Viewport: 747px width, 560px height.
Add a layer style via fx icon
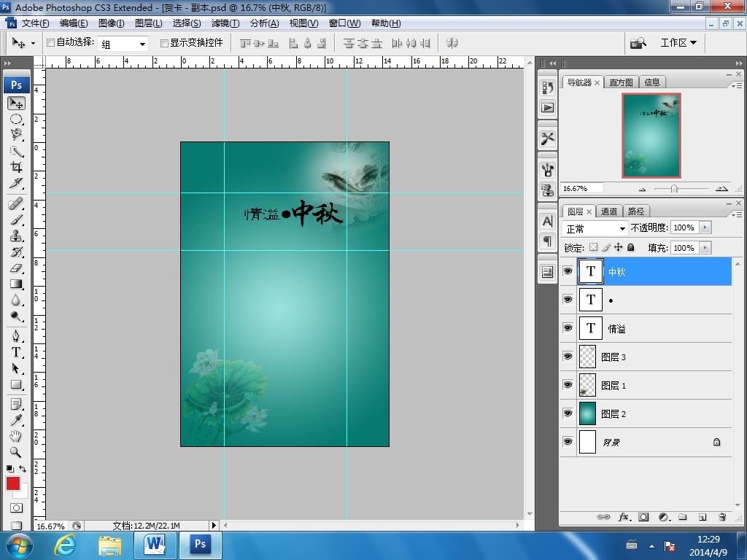(624, 517)
